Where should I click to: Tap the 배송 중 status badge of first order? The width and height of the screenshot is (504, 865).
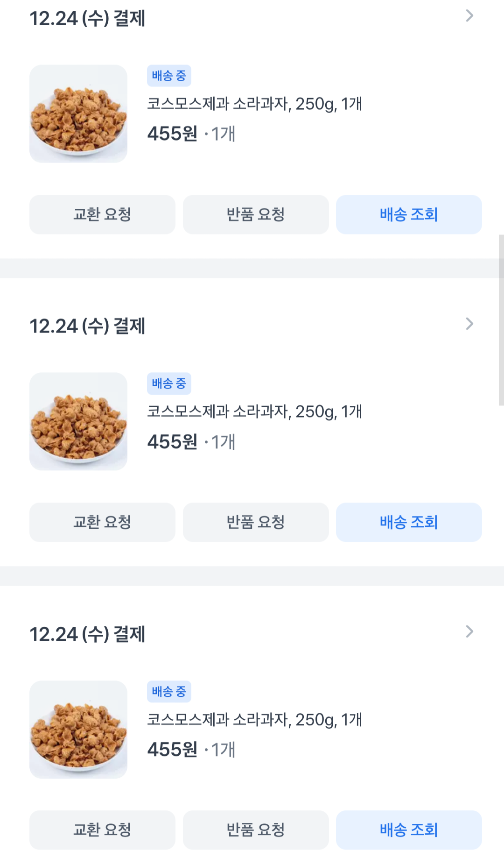(x=169, y=76)
